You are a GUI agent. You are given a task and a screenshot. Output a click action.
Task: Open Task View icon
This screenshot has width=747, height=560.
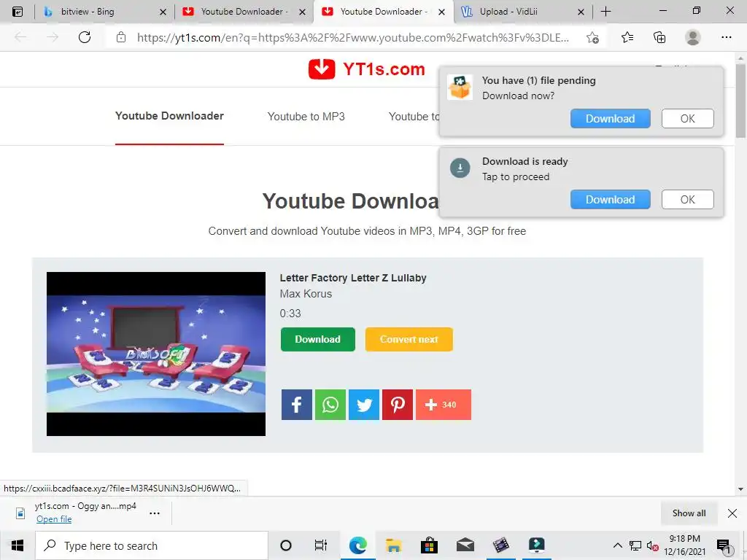tap(321, 545)
